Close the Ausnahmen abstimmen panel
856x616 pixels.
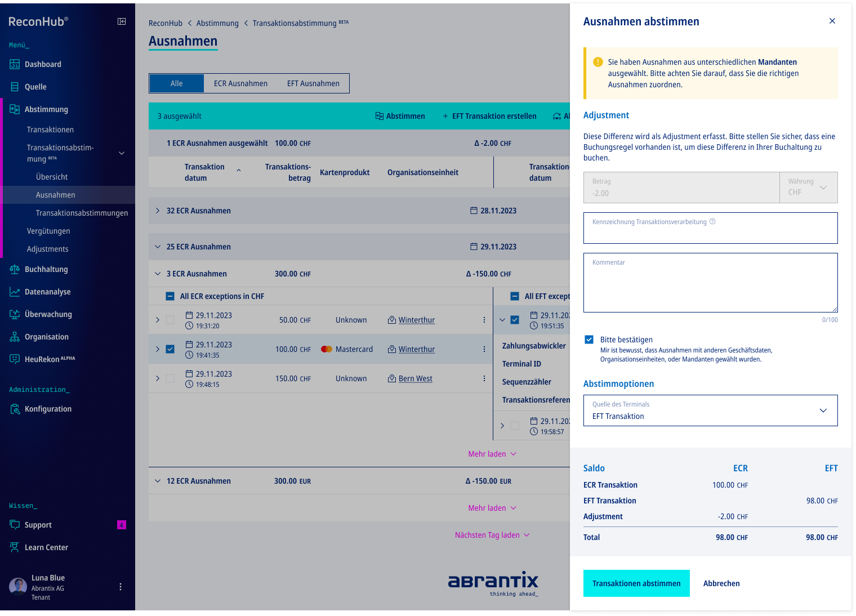832,21
